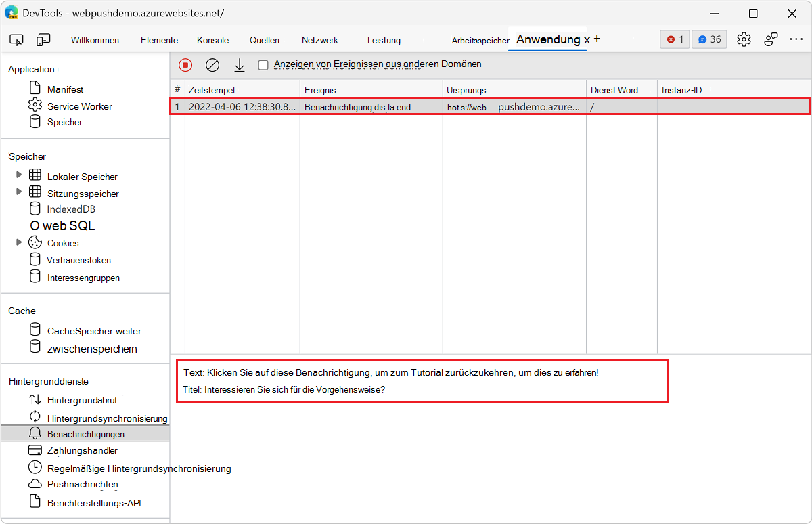Expand the Lokaler Speicher tree entry
Image resolution: width=812 pixels, height=524 pixels.
pyautogui.click(x=20, y=175)
